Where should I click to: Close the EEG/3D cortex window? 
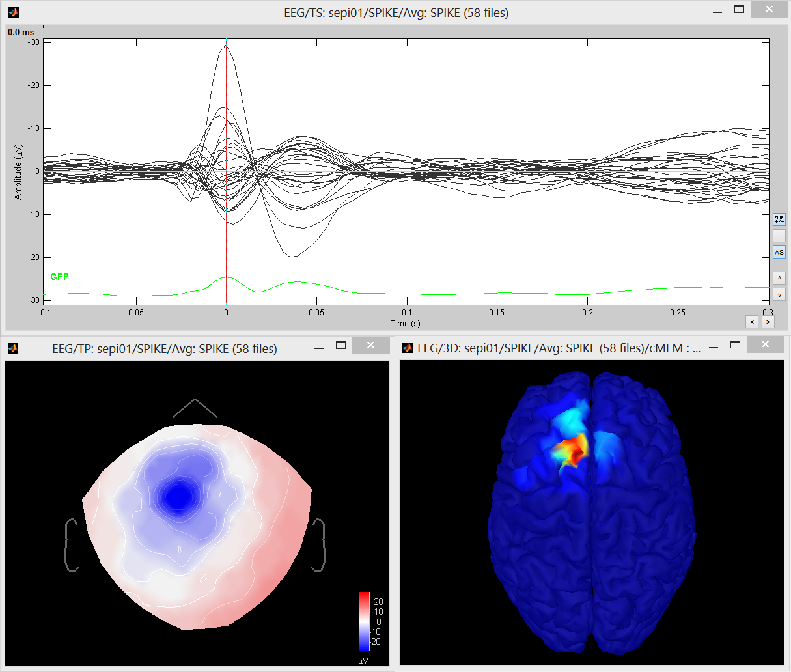765,344
